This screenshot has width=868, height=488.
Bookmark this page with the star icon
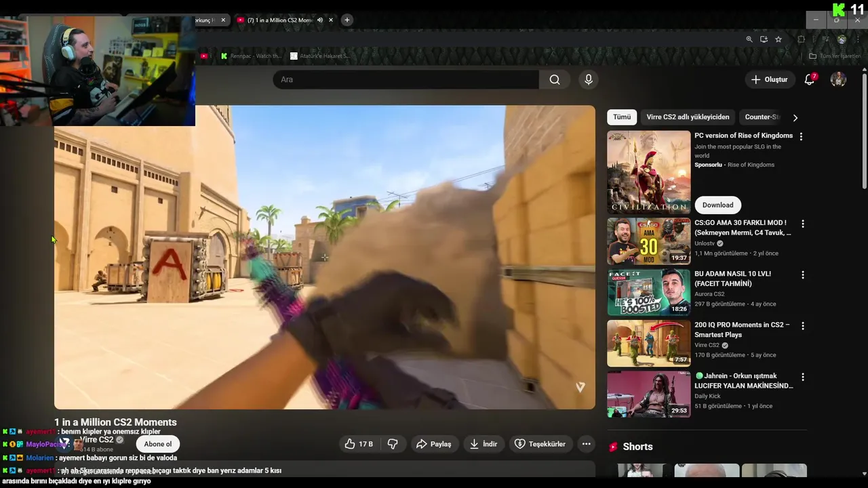tap(778, 39)
